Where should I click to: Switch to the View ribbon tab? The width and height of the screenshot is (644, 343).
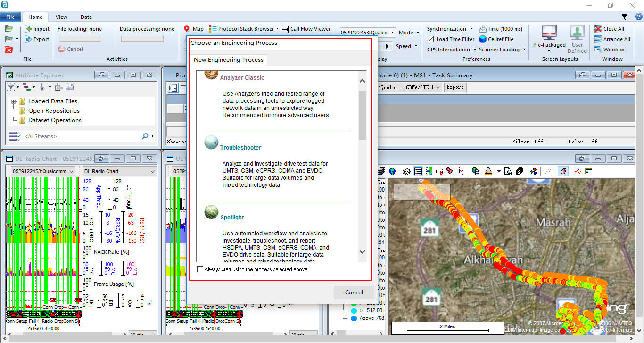coord(61,17)
